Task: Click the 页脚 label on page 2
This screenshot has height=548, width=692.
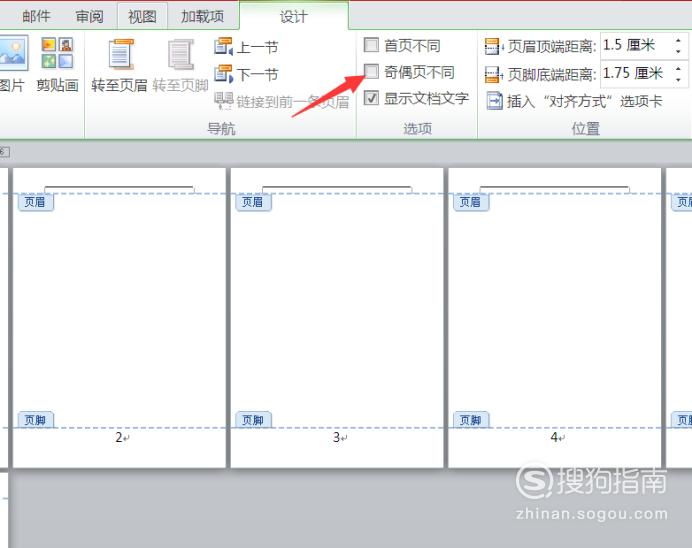Action: 35,420
